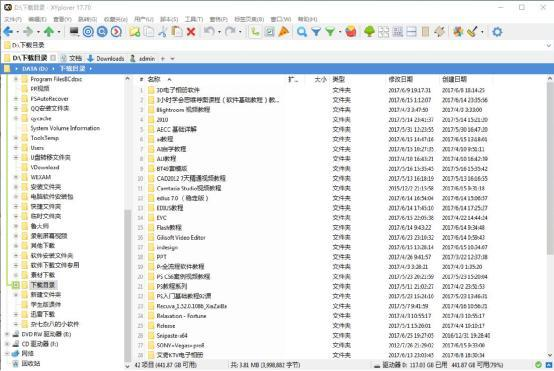The width and height of the screenshot is (554, 371).
Task: Expand the DVD RW drive (E:) node
Action: pyautogui.click(x=7, y=334)
